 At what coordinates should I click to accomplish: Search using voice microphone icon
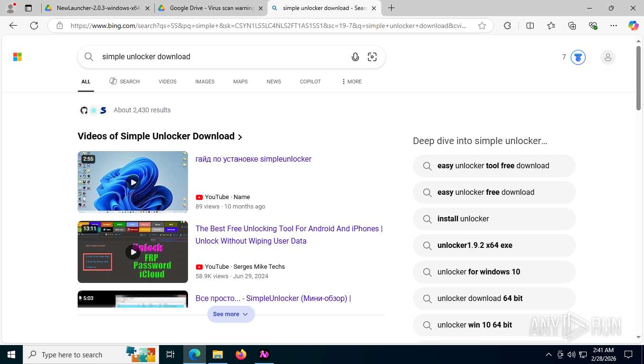[x=355, y=57]
